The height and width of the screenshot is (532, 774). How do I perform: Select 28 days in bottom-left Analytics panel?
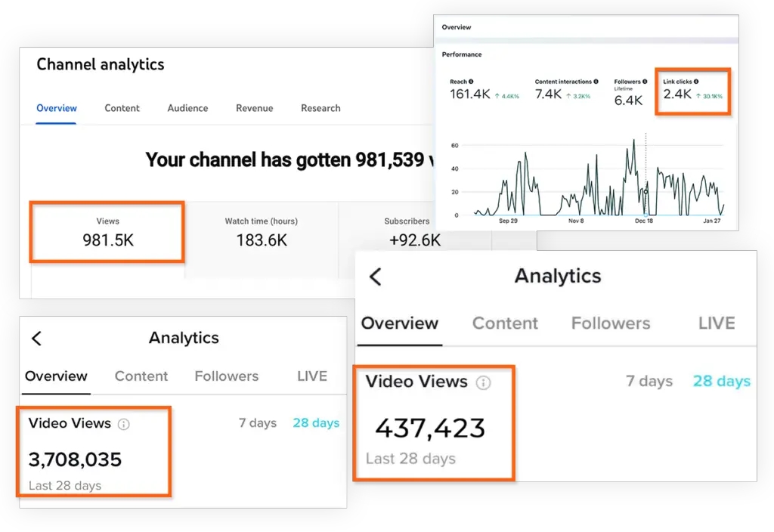(316, 423)
